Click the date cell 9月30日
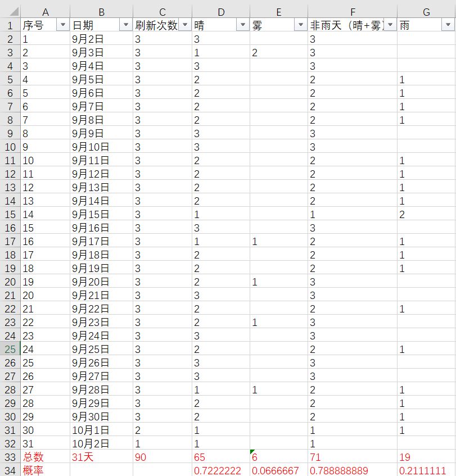The width and height of the screenshot is (456, 476). [101, 416]
